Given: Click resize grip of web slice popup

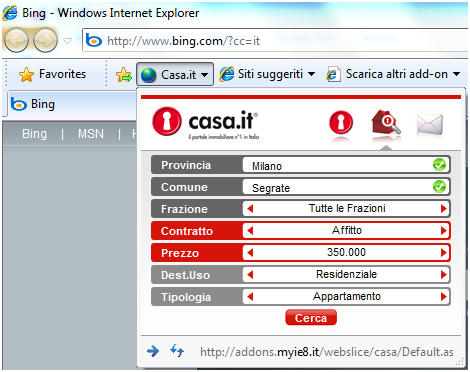Looking at the screenshot, I should 459,361.
